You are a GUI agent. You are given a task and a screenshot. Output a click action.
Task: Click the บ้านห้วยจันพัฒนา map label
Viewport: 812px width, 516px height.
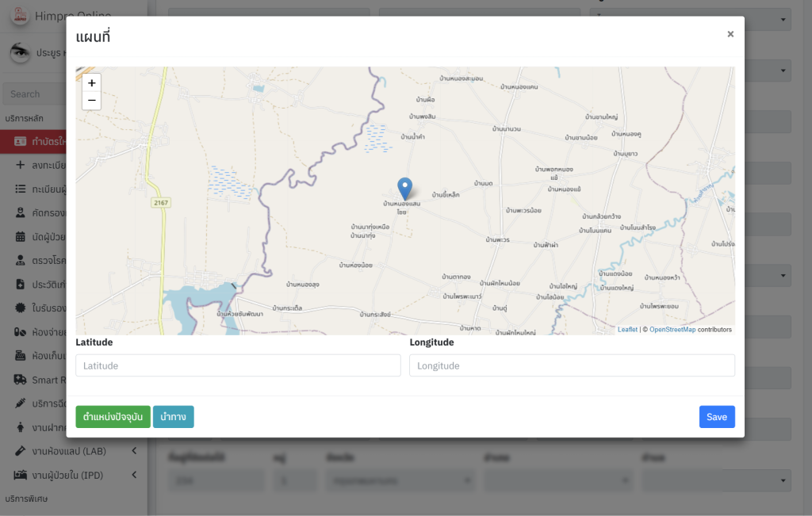tap(240, 314)
